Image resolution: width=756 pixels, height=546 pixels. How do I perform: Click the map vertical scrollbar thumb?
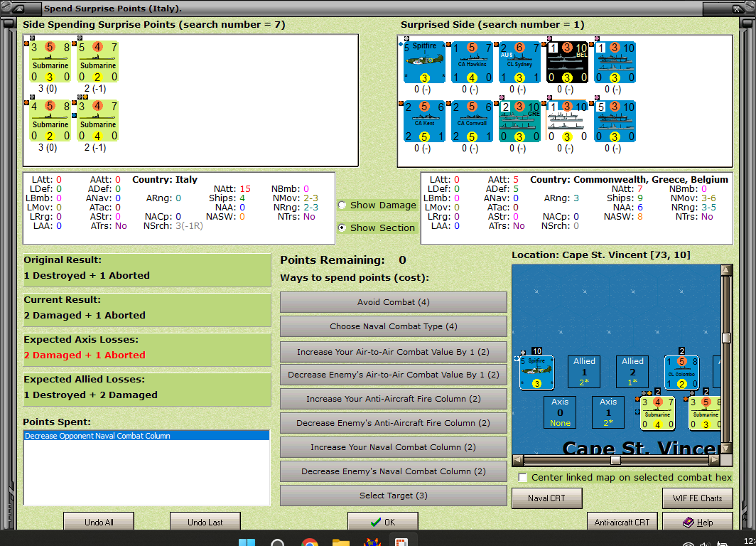pos(726,338)
